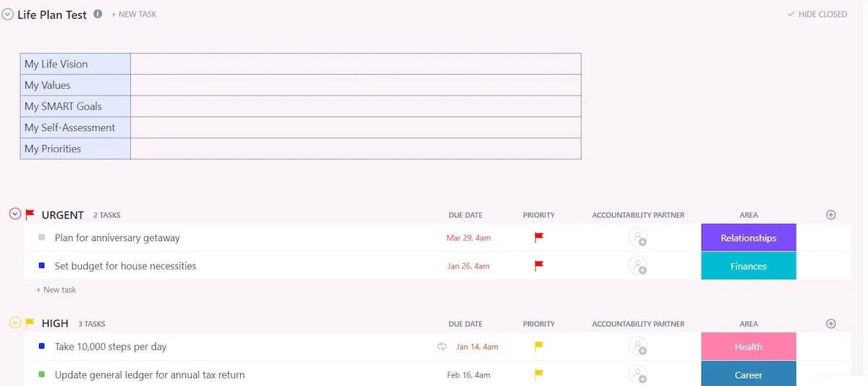This screenshot has width=868, height=386.
Task: Select the My SMART Goals label cell
Action: [x=75, y=106]
